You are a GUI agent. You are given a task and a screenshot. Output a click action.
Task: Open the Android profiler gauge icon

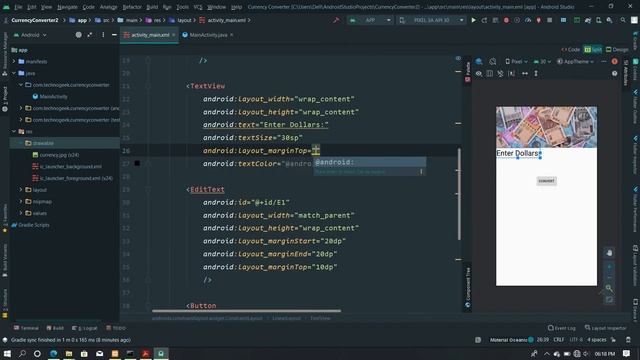pyautogui.click(x=528, y=20)
